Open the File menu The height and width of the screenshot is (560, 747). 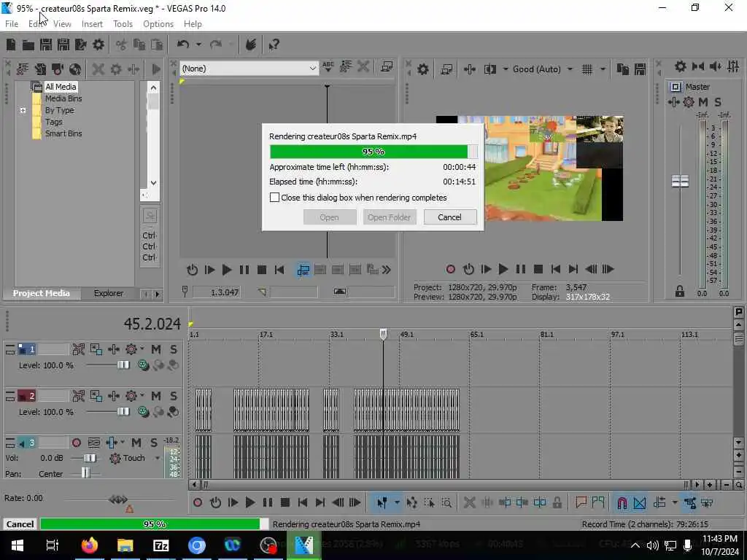click(x=12, y=24)
